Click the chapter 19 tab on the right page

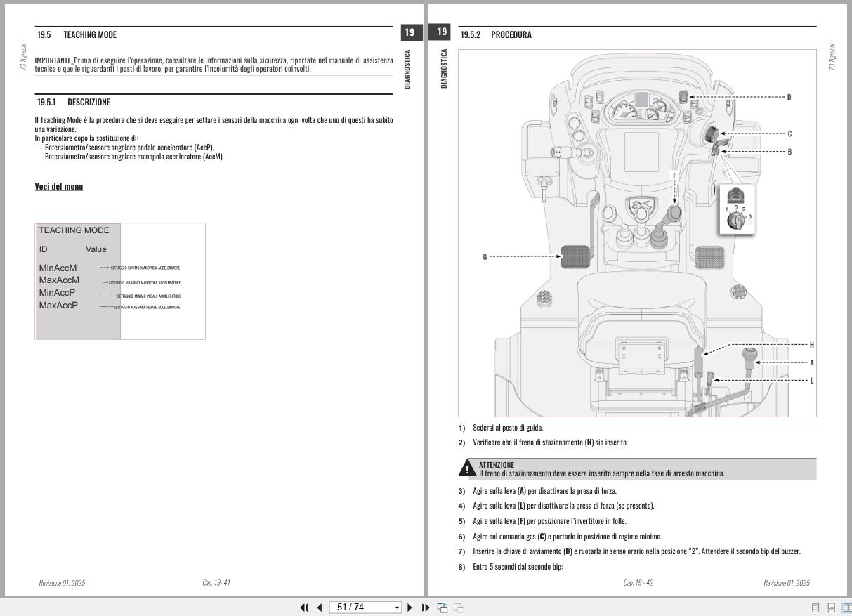point(441,32)
